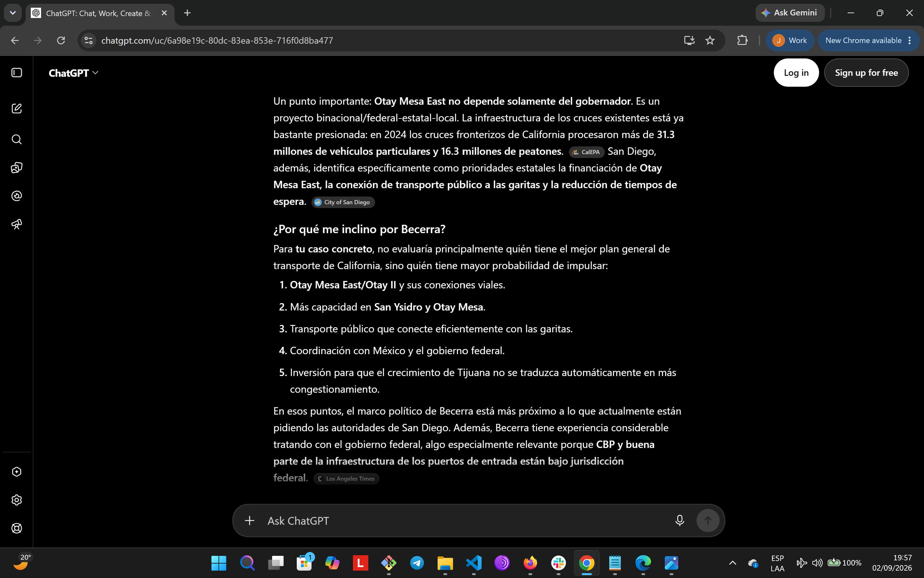Install the ChatGPT app from the address bar

click(689, 40)
